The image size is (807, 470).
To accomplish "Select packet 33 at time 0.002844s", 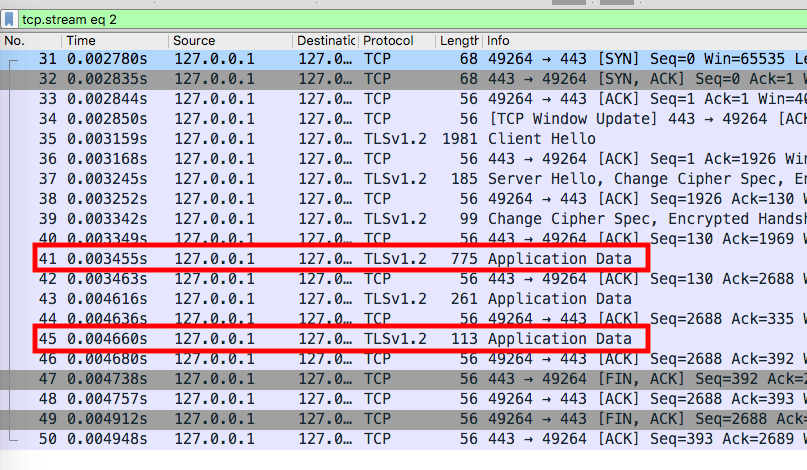I will [x=404, y=99].
